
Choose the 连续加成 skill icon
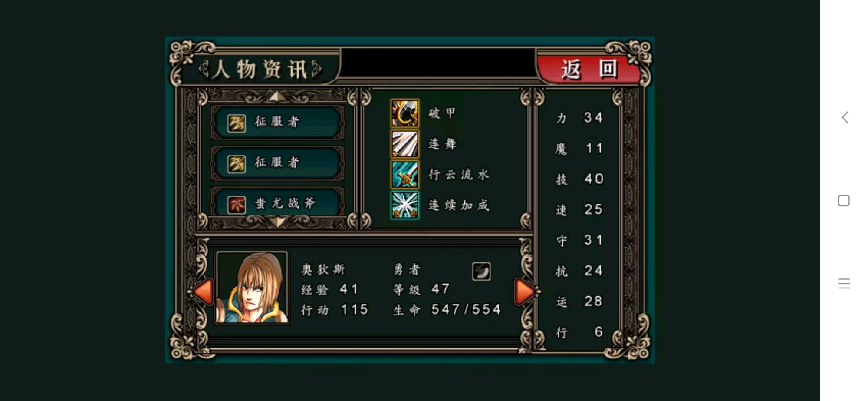point(404,205)
